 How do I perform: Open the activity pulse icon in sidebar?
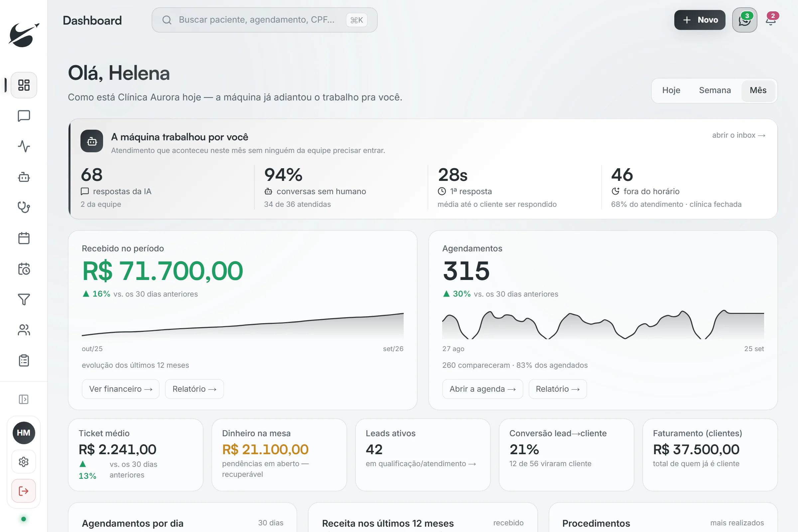[24, 147]
